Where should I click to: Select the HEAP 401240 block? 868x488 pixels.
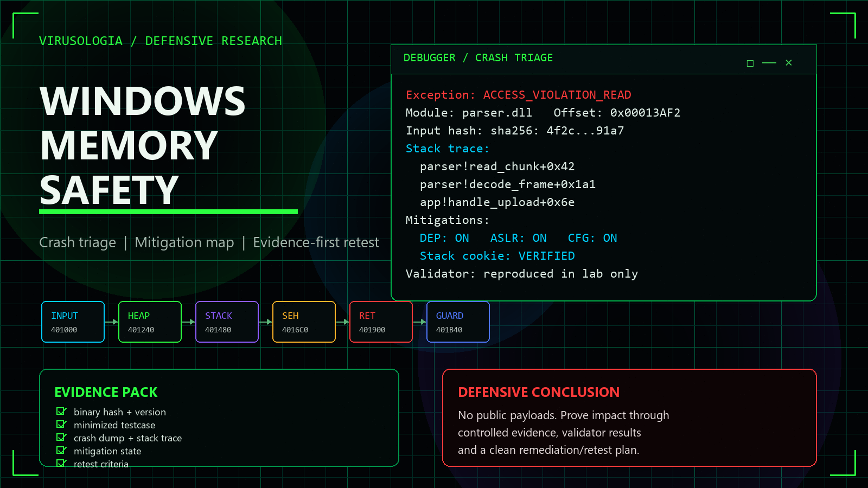(150, 322)
